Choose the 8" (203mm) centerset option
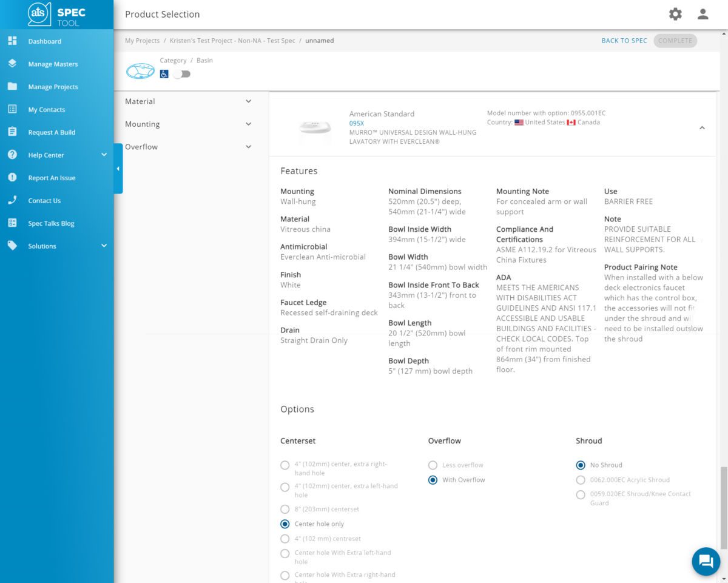 coord(285,509)
